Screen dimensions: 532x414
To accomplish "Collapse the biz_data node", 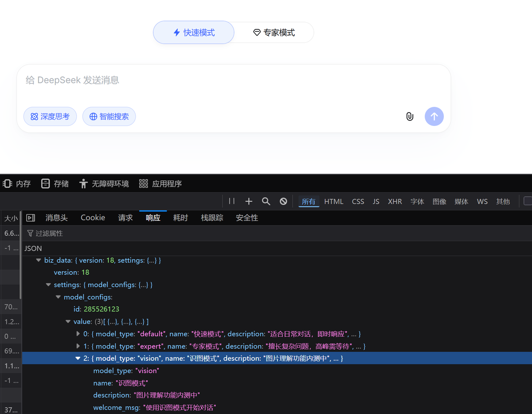I will click(39, 260).
